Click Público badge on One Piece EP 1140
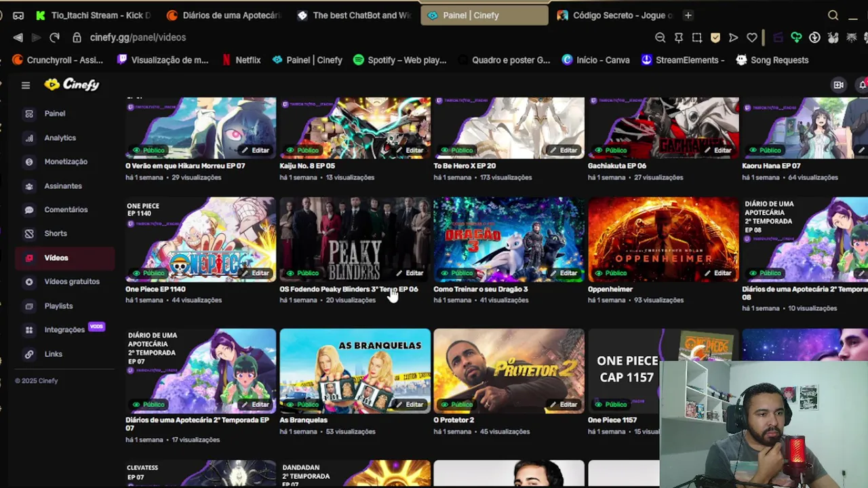Viewport: 868px width, 488px height. pos(149,273)
